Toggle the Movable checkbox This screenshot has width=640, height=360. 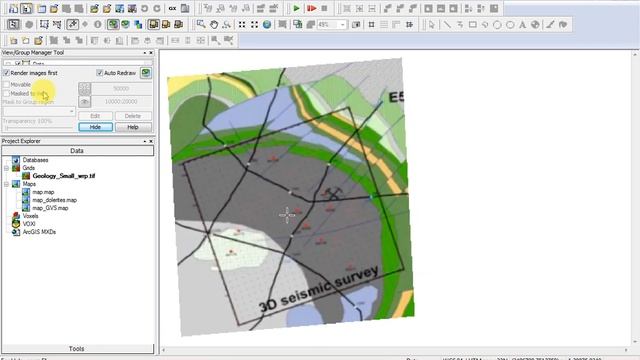tap(6, 84)
